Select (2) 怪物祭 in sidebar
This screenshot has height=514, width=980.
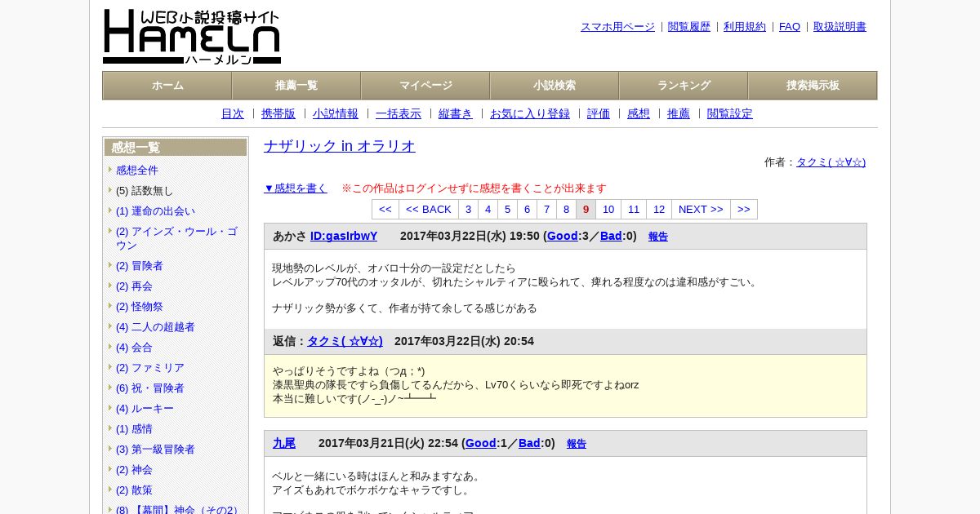click(140, 307)
